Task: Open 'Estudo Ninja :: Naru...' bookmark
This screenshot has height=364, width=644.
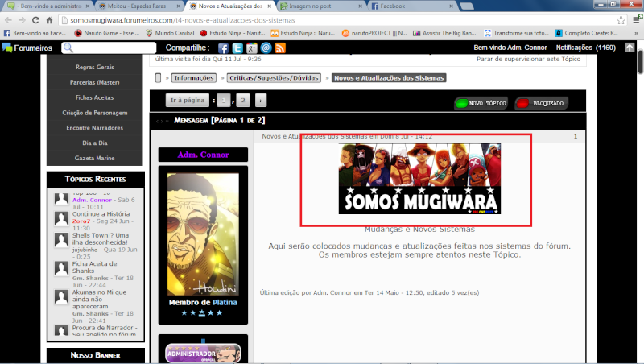Action: pyautogui.click(x=303, y=33)
